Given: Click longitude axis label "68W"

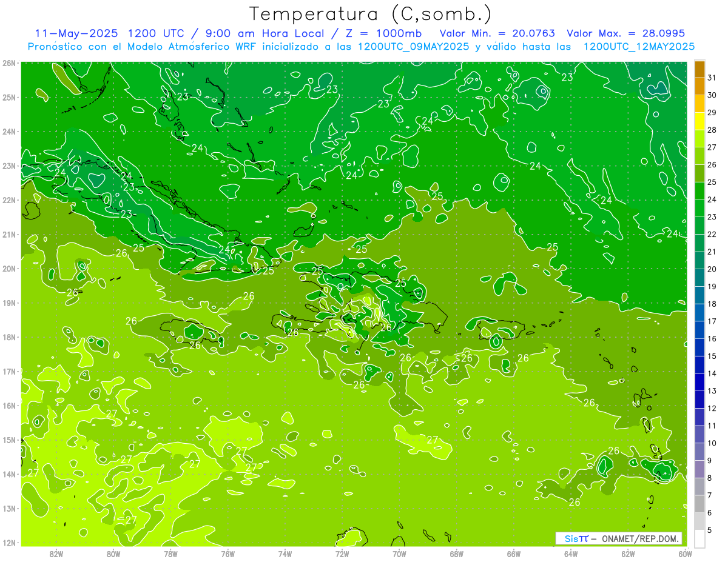Looking at the screenshot, I should (456, 554).
